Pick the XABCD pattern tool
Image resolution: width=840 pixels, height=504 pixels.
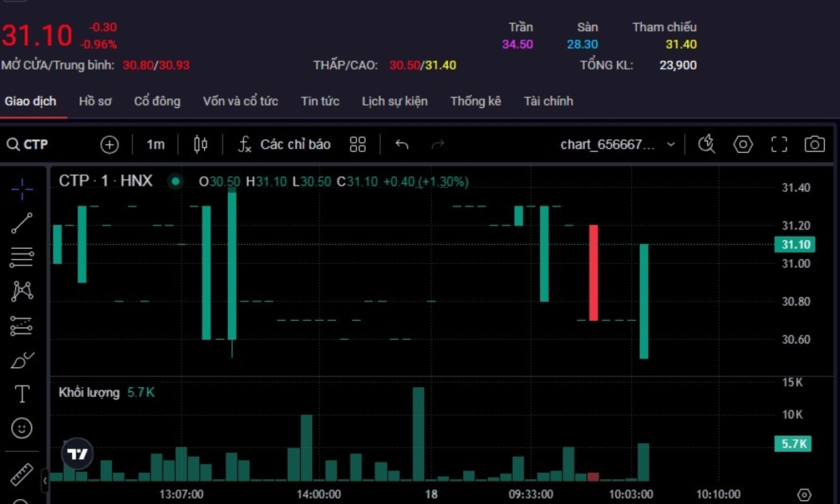(22, 291)
